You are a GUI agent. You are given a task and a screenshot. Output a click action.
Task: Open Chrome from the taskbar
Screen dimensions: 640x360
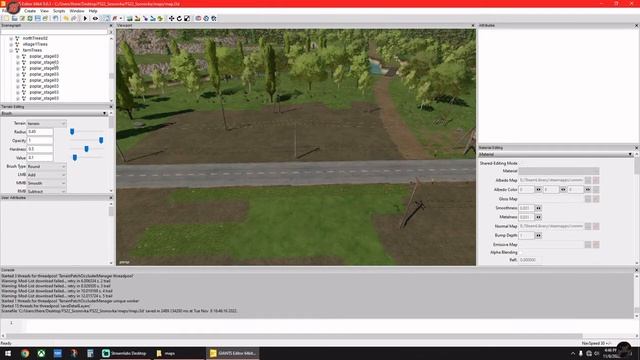coord(25,353)
